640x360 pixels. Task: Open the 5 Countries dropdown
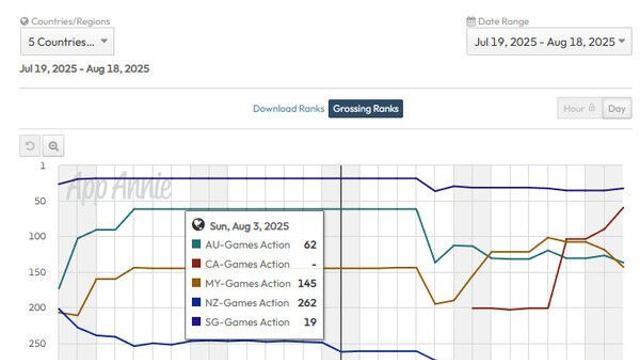[x=67, y=42]
